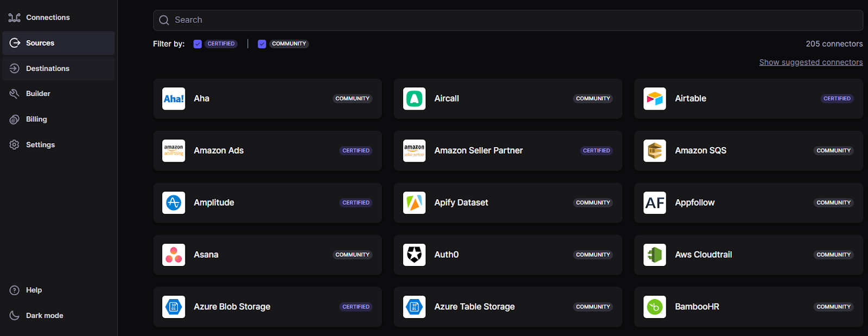Toggle Dark mode label in sidebar
The image size is (868, 336).
tap(44, 315)
